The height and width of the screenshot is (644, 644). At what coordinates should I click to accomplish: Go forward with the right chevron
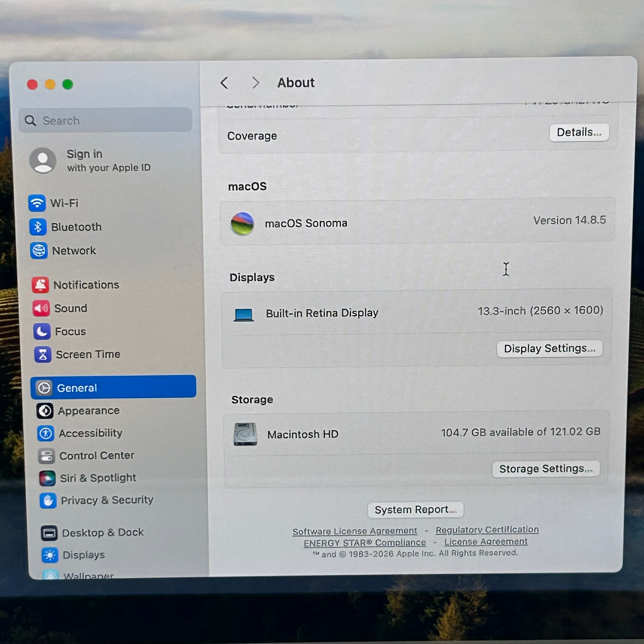pyautogui.click(x=255, y=83)
